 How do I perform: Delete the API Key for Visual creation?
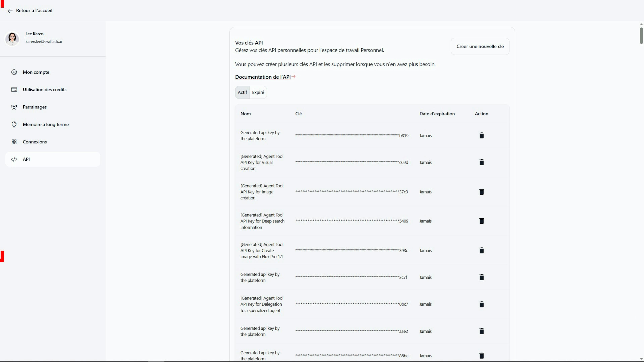(x=482, y=162)
